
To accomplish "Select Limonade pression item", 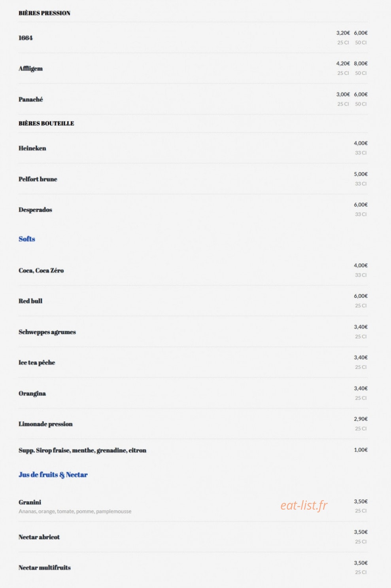I will point(45,424).
